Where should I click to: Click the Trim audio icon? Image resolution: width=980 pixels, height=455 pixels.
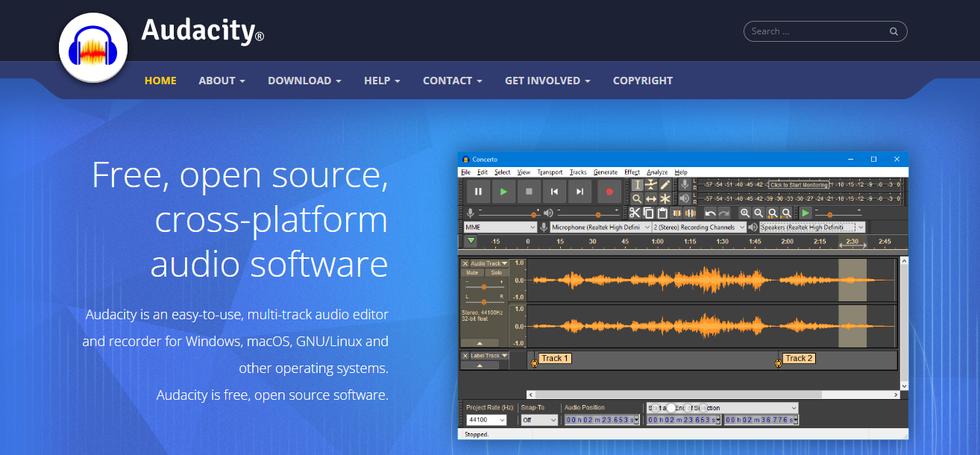click(x=676, y=213)
